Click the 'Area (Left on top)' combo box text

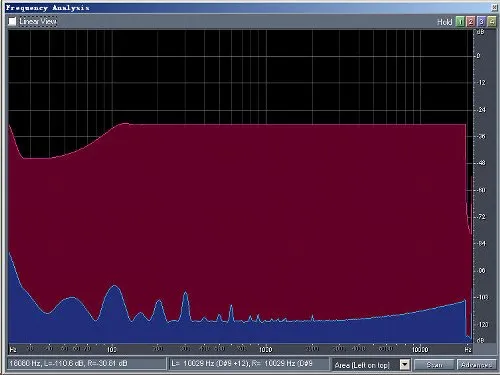(x=362, y=365)
